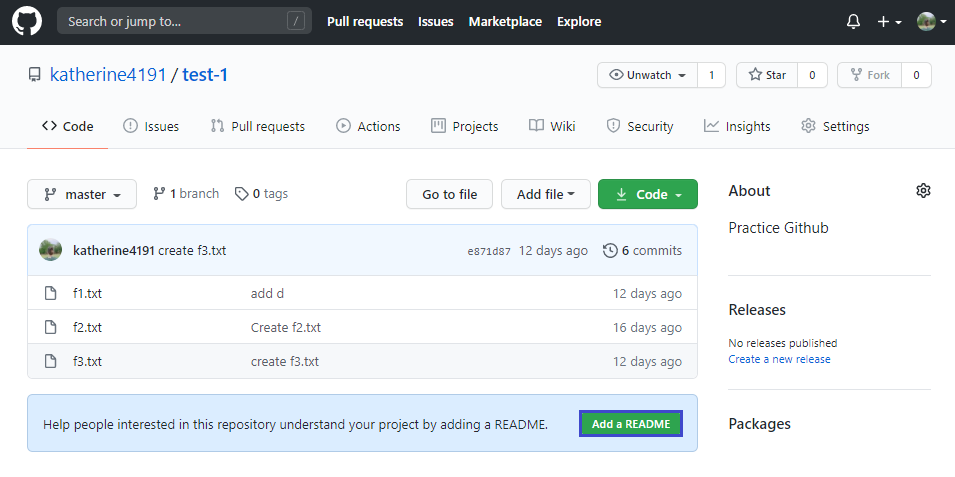Open Marketplace from the header
Image resolution: width=955 pixels, height=477 pixels.
point(505,21)
